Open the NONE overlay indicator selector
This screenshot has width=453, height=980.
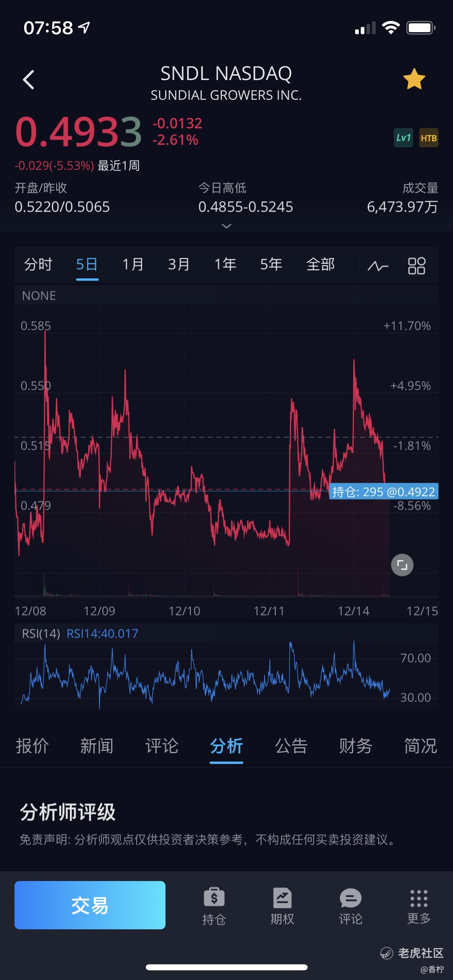pos(39,296)
